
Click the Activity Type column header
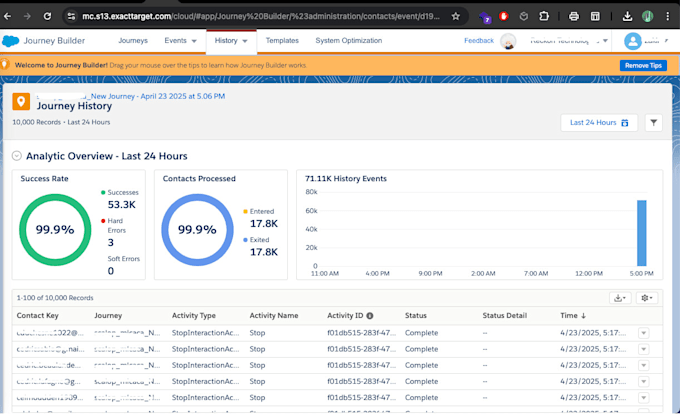click(x=193, y=316)
